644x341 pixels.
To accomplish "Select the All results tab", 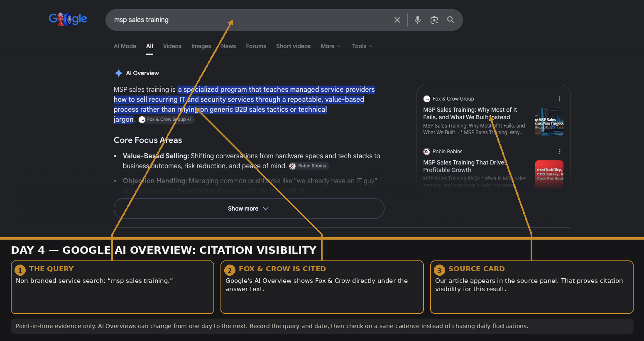I will coord(149,46).
